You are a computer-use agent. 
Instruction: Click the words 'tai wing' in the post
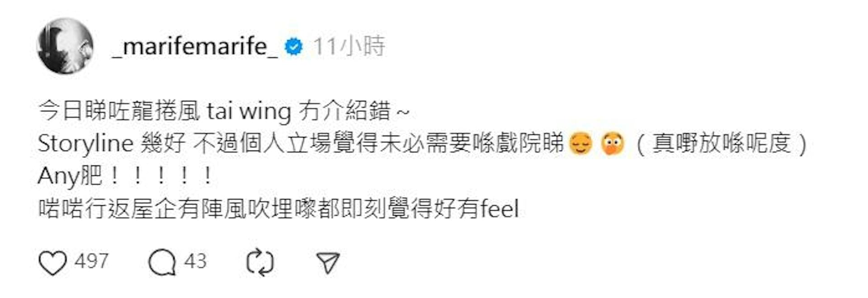(x=249, y=111)
